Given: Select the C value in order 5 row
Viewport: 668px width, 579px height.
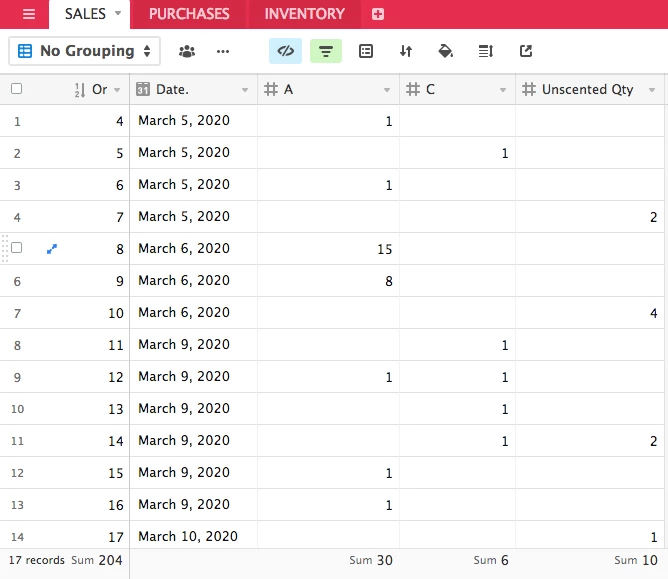Looking at the screenshot, I should (458, 153).
